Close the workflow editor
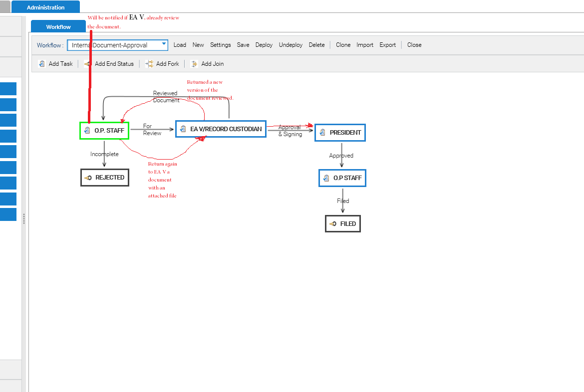 [x=414, y=45]
